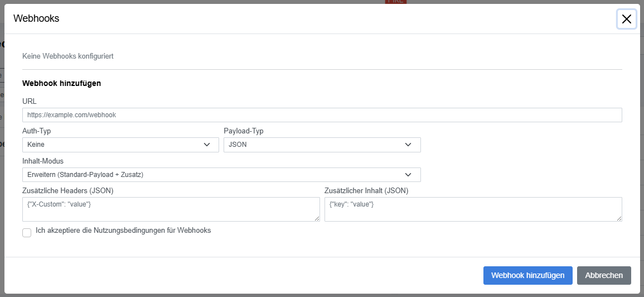Image resolution: width=644 pixels, height=297 pixels.
Task: Click into the Zusätzlicher Inhalt (JSON) textarea
Action: tap(473, 209)
